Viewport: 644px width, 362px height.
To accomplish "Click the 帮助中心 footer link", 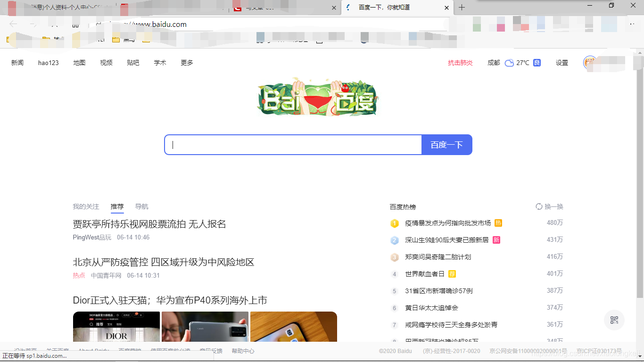I will (243, 351).
